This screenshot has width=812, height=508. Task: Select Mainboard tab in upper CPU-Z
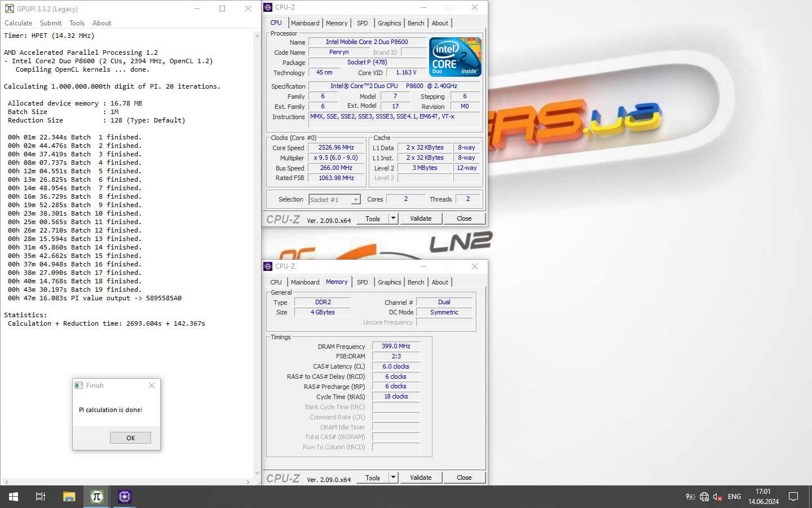click(305, 23)
